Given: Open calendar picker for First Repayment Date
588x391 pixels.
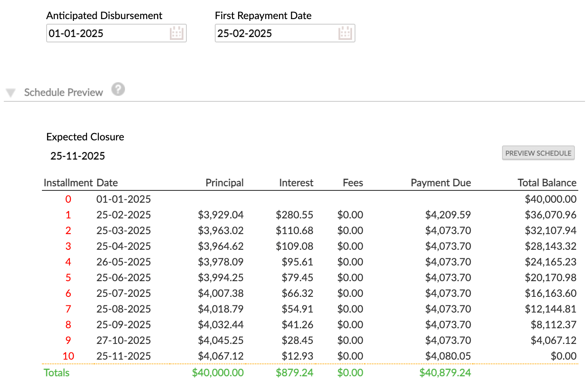Looking at the screenshot, I should [x=345, y=33].
